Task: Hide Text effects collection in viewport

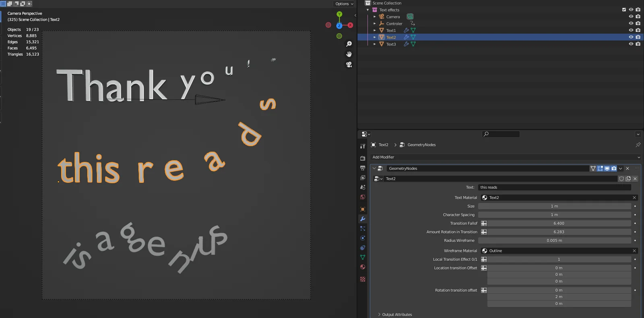Action: (x=631, y=10)
